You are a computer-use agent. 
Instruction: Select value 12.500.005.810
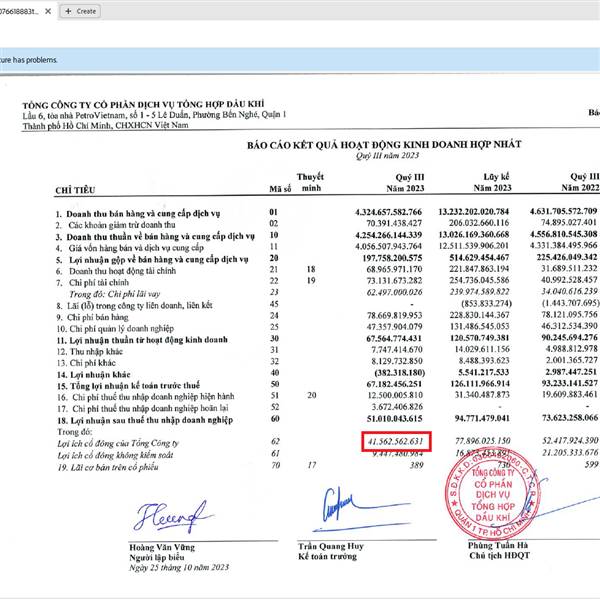tap(395, 395)
